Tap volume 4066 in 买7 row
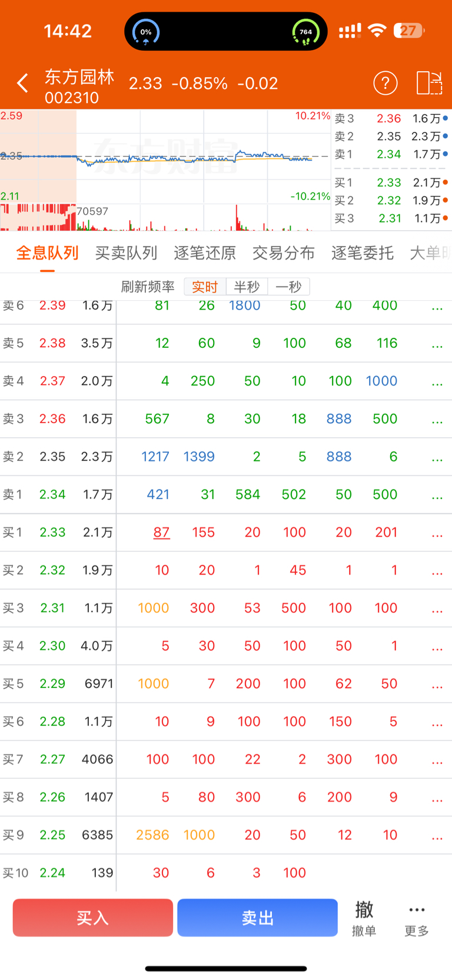 click(x=98, y=759)
